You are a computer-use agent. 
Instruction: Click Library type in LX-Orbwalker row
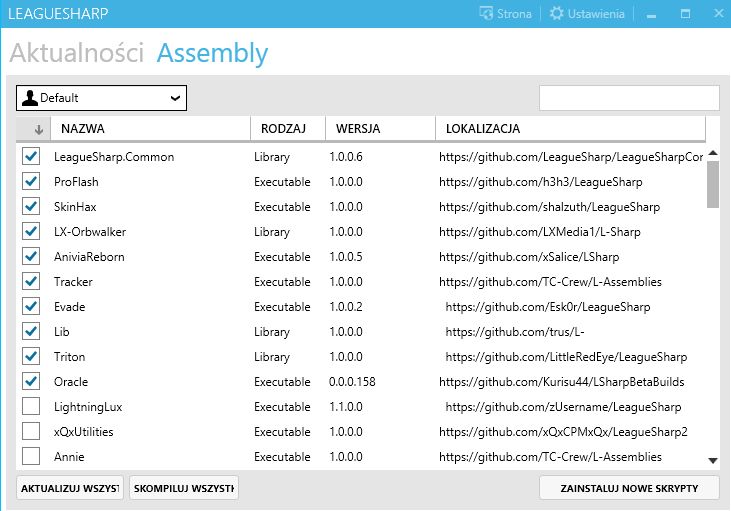[x=272, y=232]
